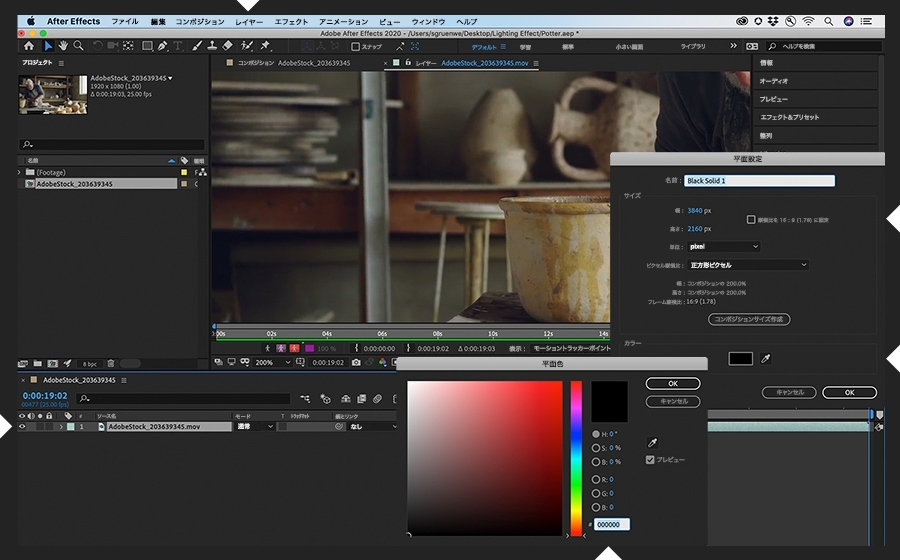Select the Type tool

click(x=178, y=46)
